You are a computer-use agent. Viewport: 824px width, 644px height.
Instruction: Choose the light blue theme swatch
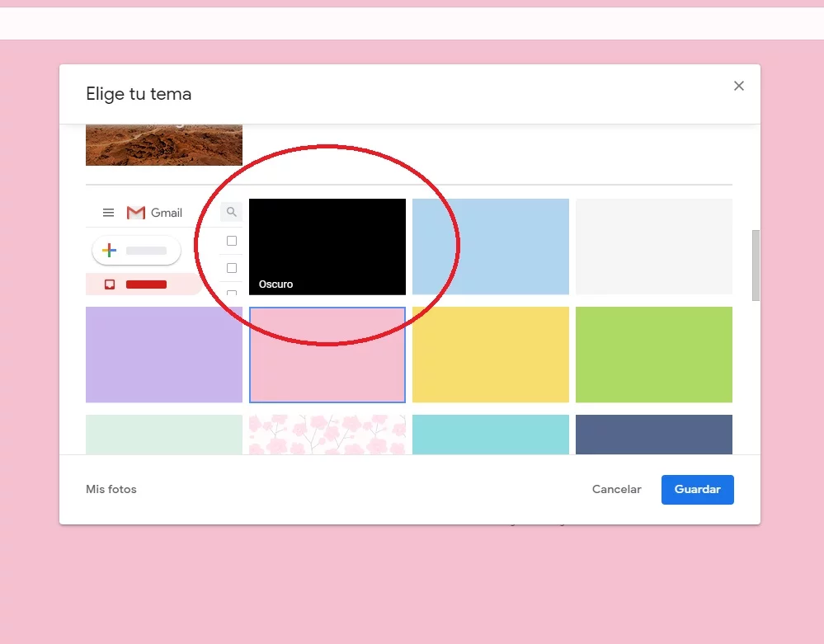tap(490, 247)
